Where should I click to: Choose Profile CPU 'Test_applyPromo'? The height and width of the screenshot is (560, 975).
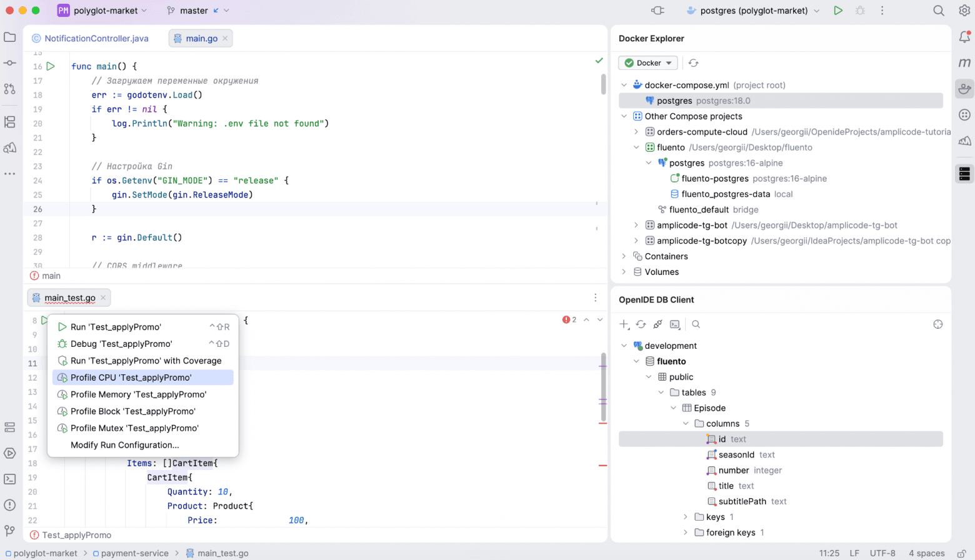pyautogui.click(x=143, y=377)
